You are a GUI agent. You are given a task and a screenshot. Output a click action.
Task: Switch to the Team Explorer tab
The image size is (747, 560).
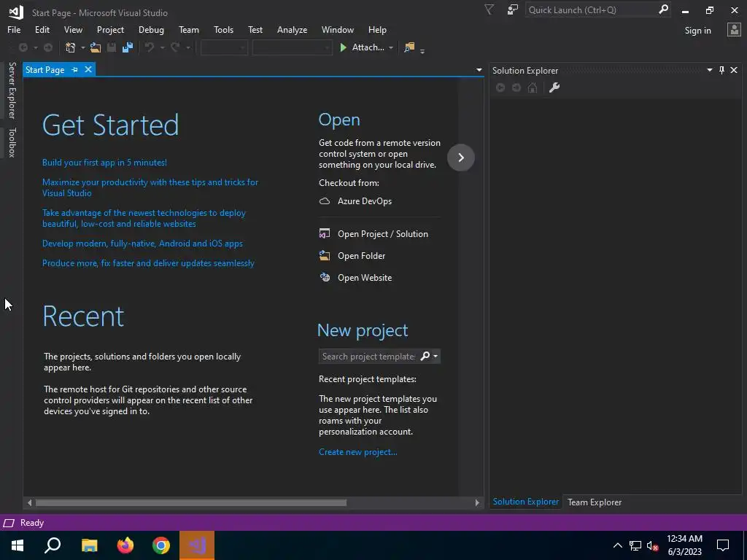pos(594,502)
